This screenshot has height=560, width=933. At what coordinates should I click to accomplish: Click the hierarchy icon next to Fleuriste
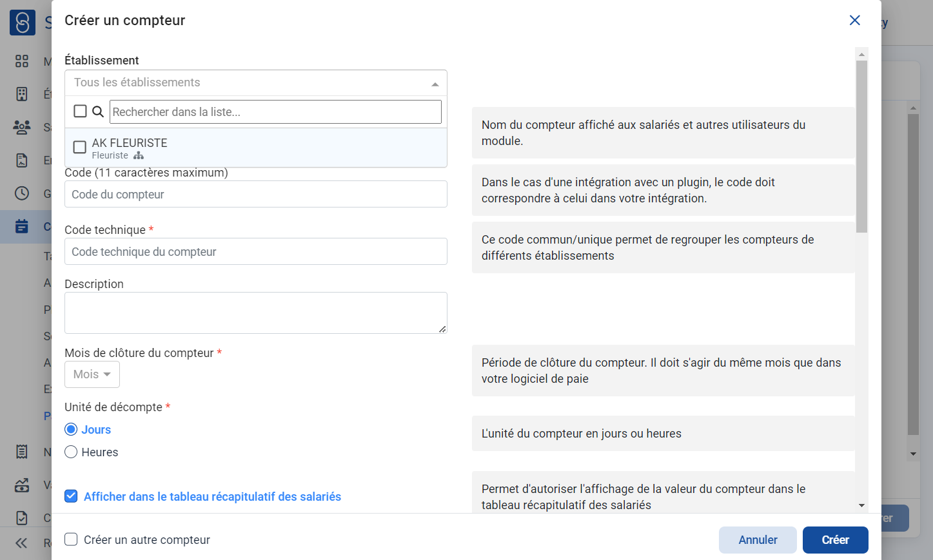pos(139,155)
